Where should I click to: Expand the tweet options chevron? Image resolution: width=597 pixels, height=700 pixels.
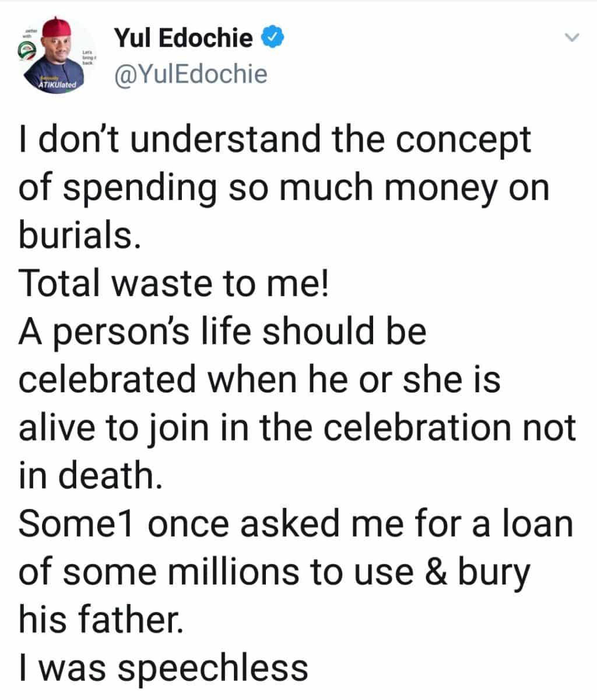pos(573,38)
